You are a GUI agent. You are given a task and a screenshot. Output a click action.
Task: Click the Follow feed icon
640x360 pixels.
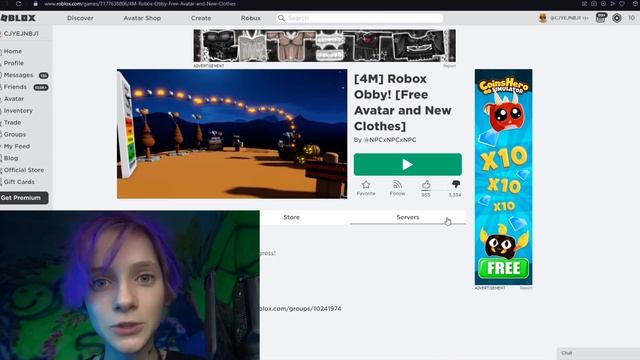[x=397, y=185]
